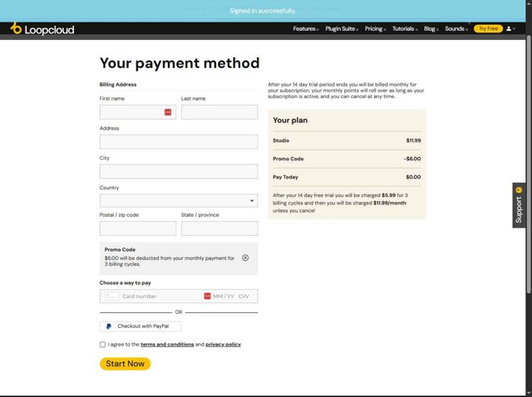Click the Start Now button

click(126, 364)
